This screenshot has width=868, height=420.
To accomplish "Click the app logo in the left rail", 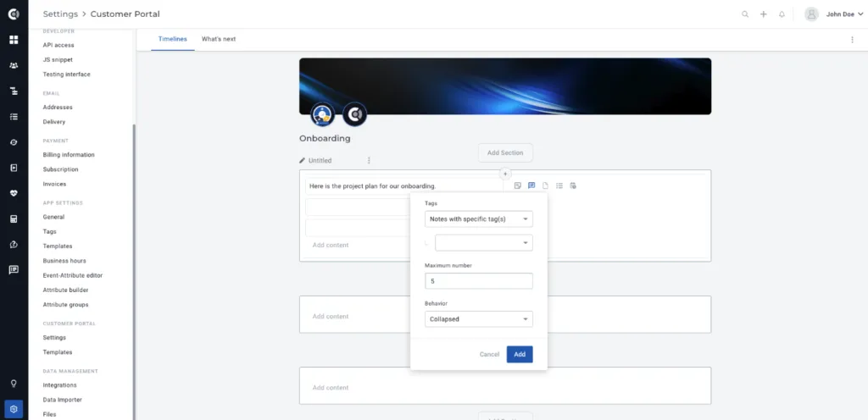I will [14, 14].
